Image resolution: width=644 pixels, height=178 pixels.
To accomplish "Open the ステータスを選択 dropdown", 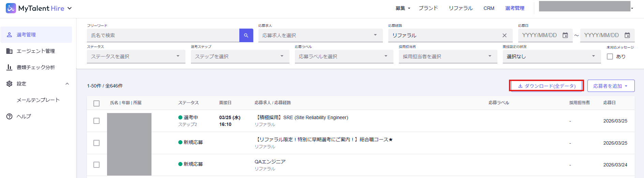I will tap(136, 56).
